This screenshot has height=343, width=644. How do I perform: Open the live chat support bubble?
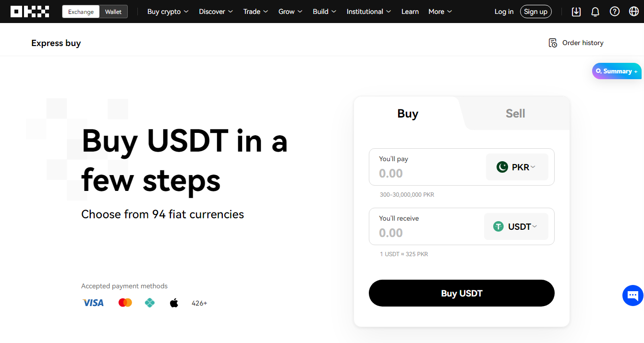point(632,295)
